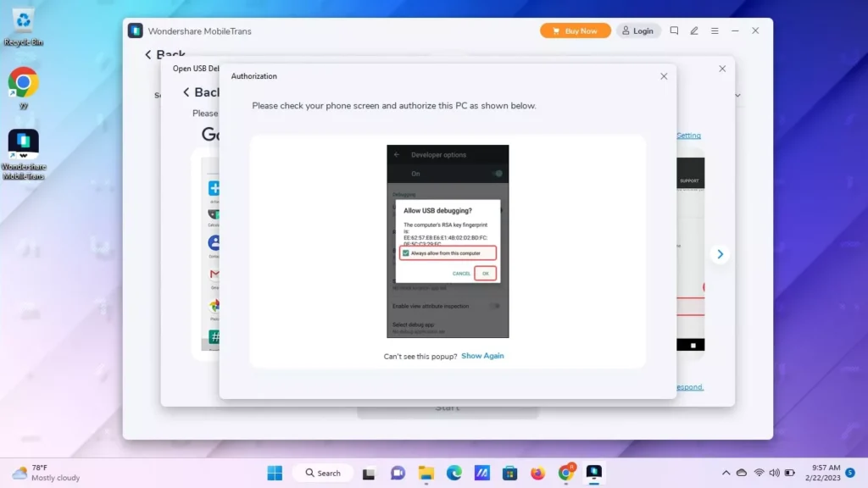Open Firefox from the taskbar
Screen dimensions: 868x488
coord(537,473)
